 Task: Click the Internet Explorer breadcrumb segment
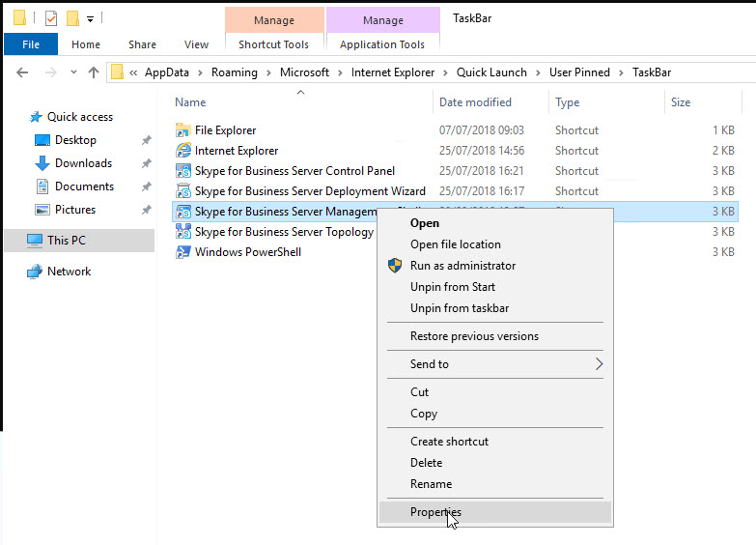(394, 72)
